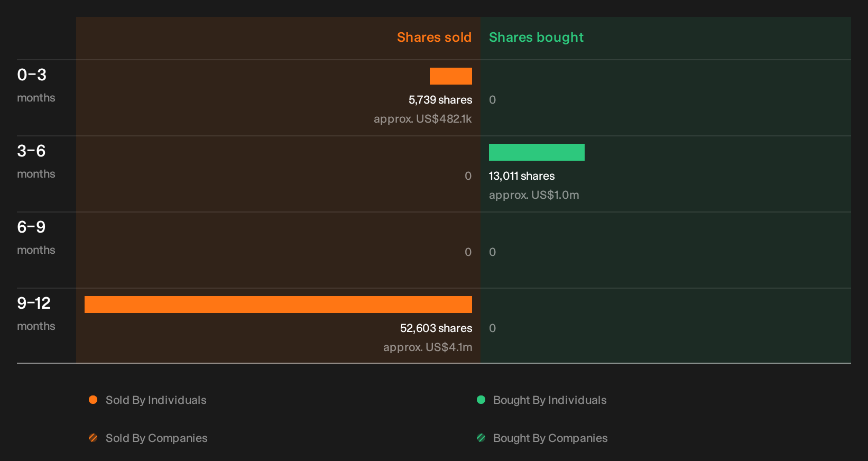Viewport: 868px width, 461px height.
Task: Click the striped Sold By Companies legend icon
Action: [x=93, y=438]
